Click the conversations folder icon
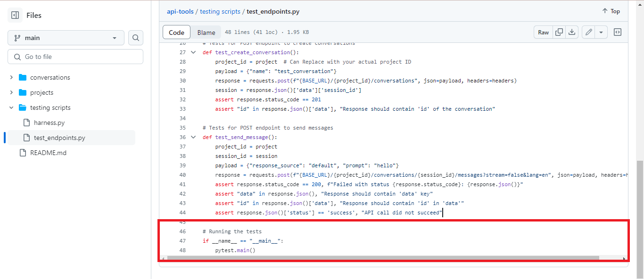Image resolution: width=644 pixels, height=279 pixels. (x=22, y=77)
